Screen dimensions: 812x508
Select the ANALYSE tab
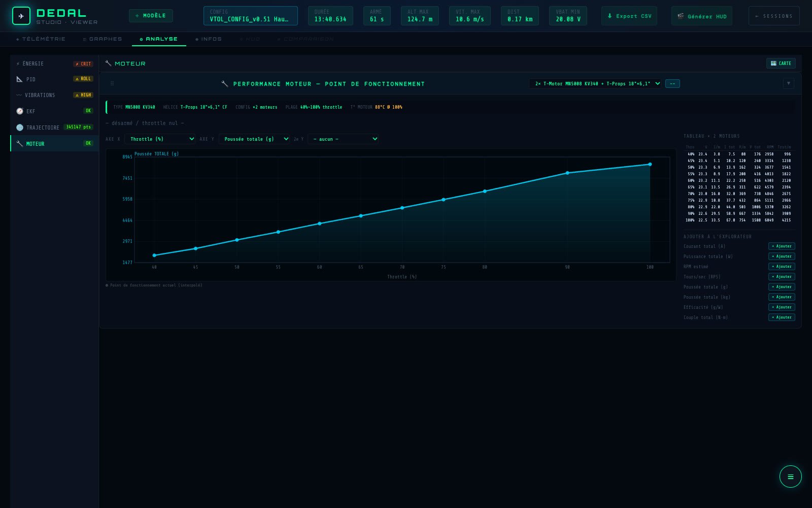tap(159, 39)
